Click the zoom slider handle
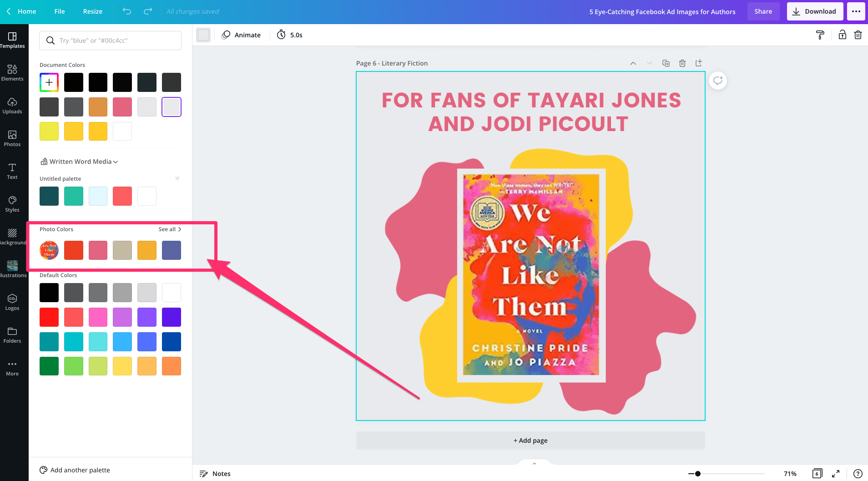 697,474
